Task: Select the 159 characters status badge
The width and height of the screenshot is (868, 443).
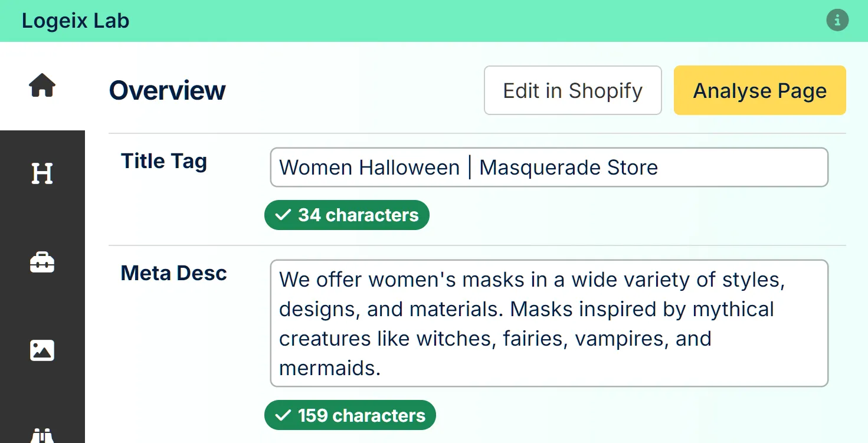Action: pos(349,415)
